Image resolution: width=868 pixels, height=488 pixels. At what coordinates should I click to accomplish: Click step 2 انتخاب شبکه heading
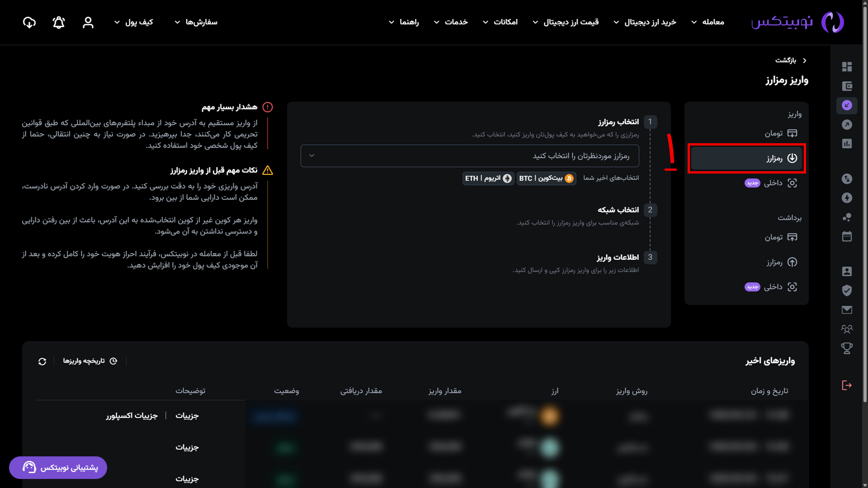(x=618, y=210)
